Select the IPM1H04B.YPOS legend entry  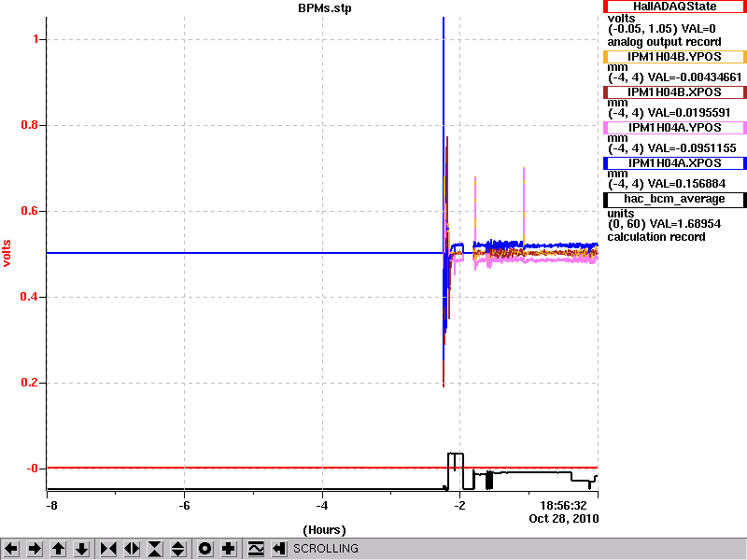tap(674, 57)
